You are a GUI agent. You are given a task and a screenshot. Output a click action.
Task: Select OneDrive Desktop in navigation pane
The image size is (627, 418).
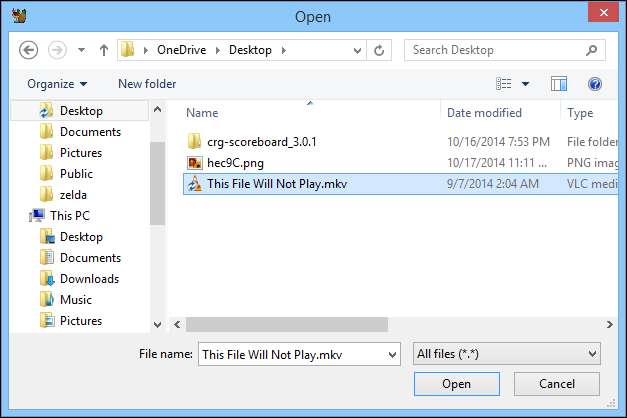tap(80, 111)
